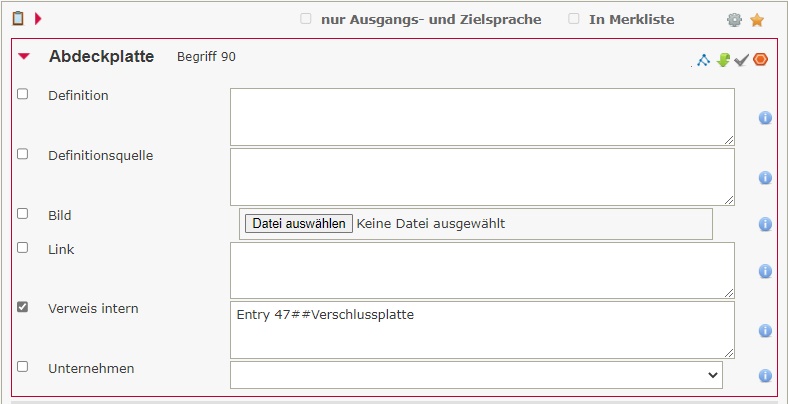Click the green down-arrow icon
Viewport: 788px width, 404px height.
click(723, 60)
